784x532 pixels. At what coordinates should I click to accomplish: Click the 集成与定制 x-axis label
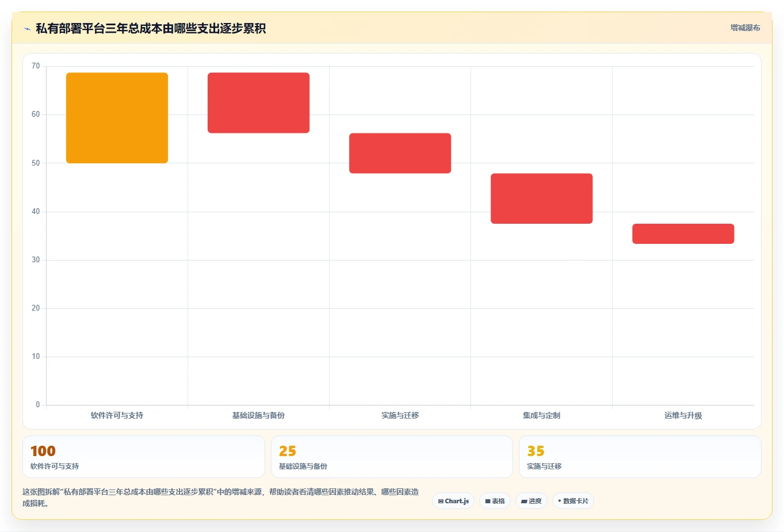[x=541, y=415]
